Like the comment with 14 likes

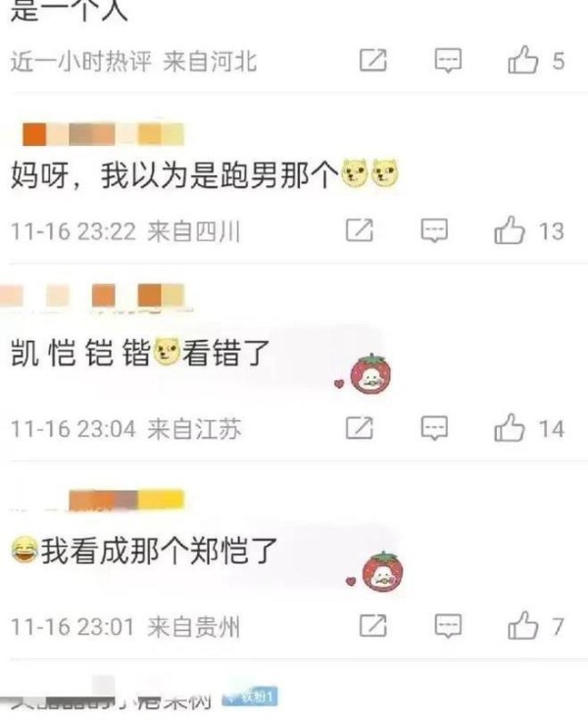[x=510, y=427]
